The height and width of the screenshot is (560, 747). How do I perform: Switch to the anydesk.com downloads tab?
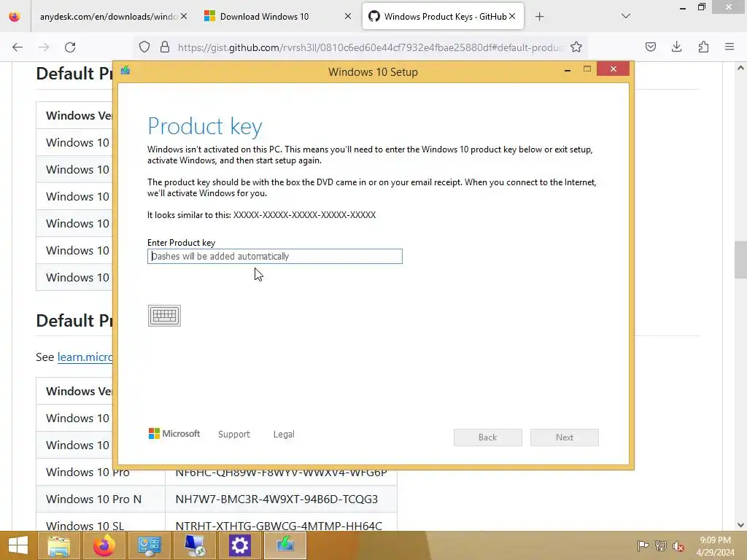point(108,17)
